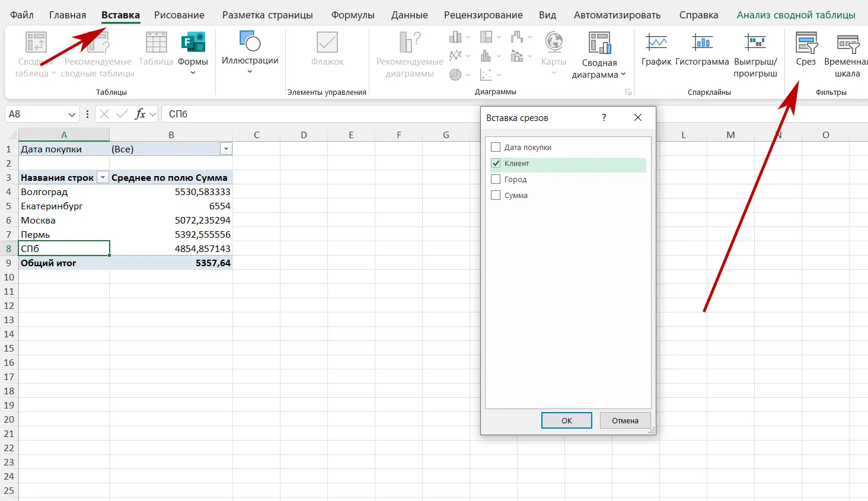Check the Дата покупки checkbox

(x=496, y=148)
